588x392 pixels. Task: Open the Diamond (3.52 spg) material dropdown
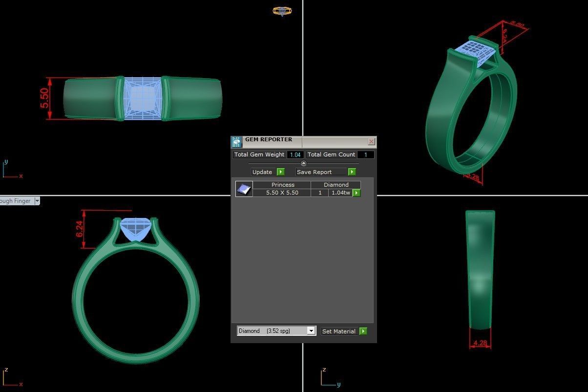(x=311, y=331)
